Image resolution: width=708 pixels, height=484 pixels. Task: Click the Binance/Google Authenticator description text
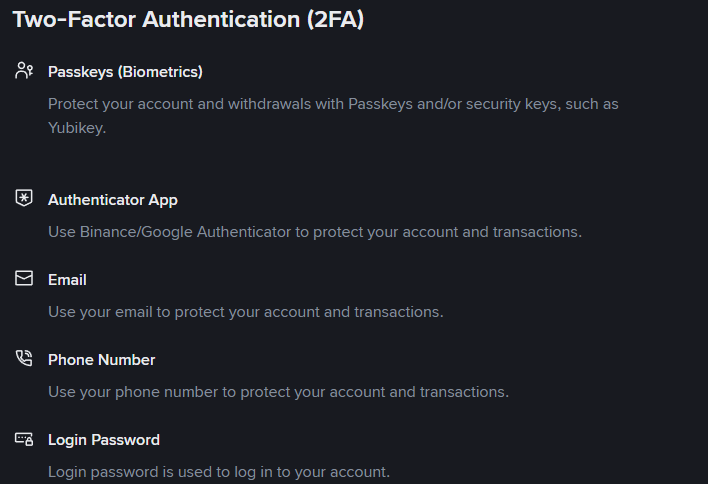(x=314, y=232)
